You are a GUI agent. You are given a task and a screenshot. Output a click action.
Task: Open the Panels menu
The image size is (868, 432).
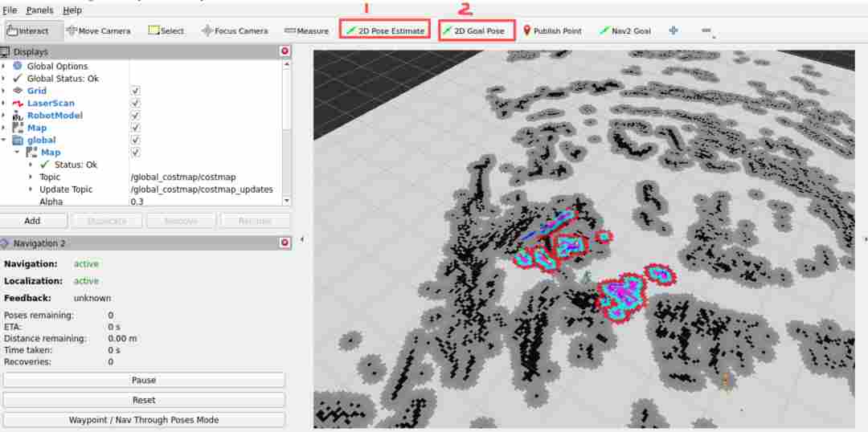40,10
